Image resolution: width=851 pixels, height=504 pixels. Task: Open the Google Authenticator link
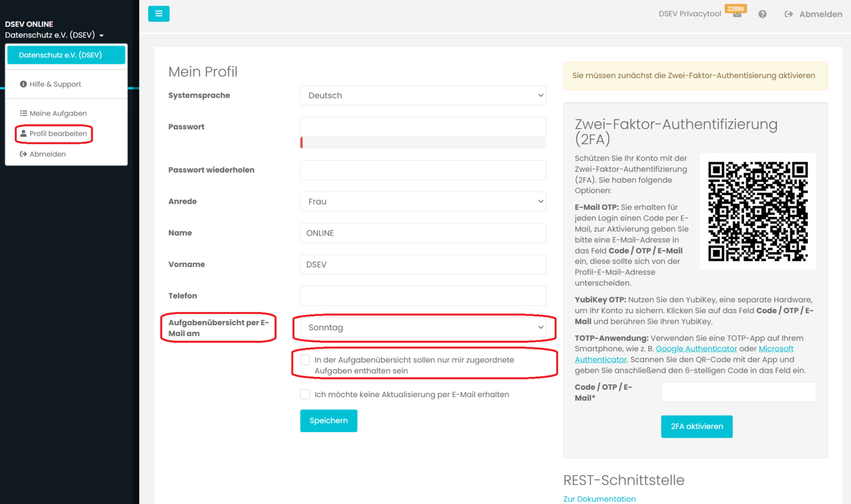(697, 348)
